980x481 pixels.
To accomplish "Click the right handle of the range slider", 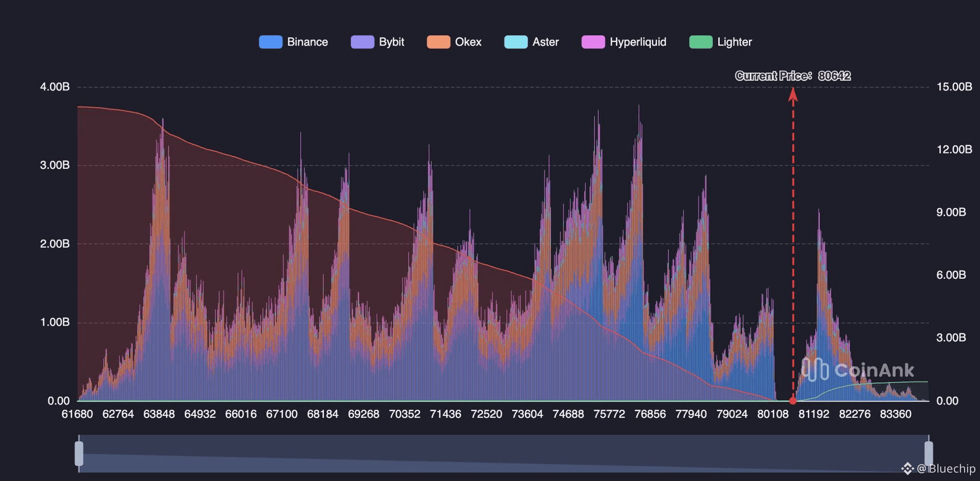I will [929, 453].
